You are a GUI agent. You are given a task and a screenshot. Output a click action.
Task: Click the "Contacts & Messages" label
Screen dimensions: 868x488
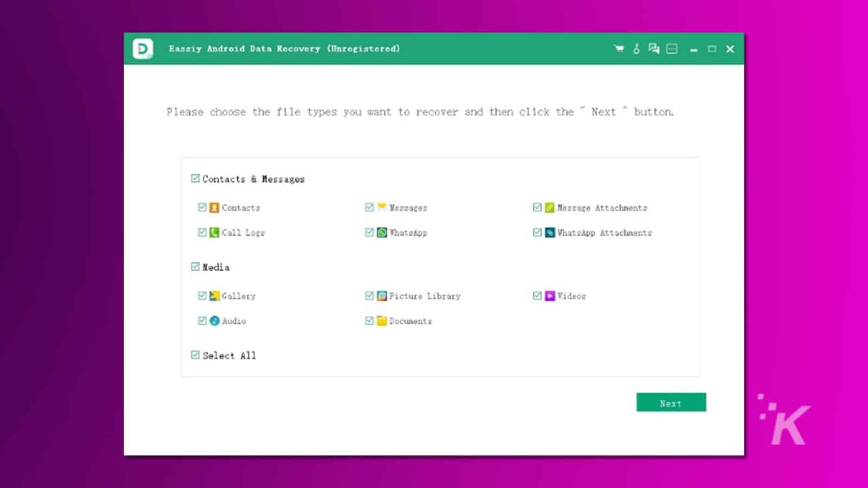pyautogui.click(x=253, y=179)
